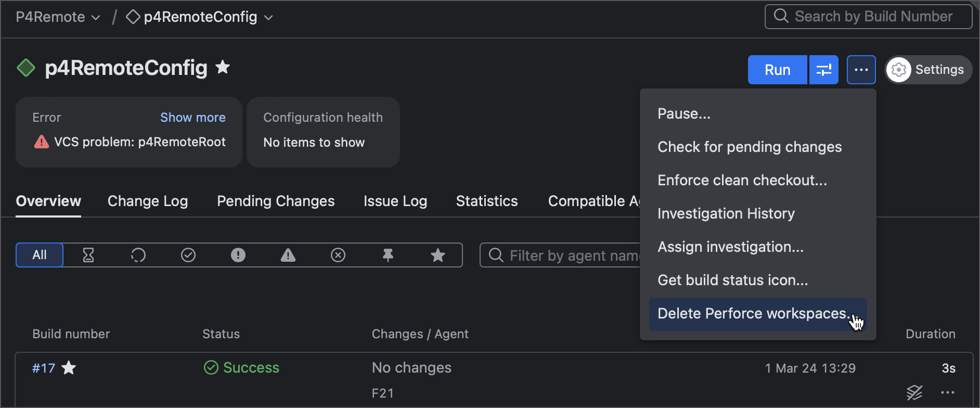Filter builds by running status spinner icon
This screenshot has width=980, height=408.
[138, 255]
